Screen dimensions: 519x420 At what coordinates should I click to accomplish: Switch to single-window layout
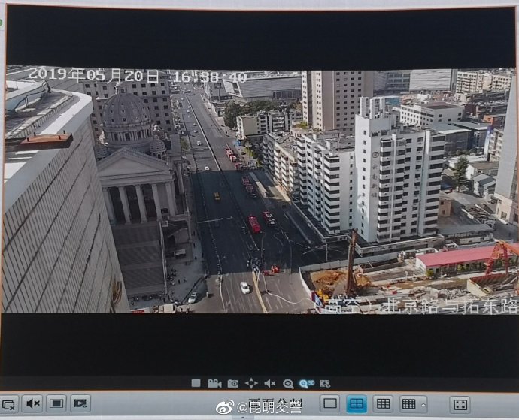pyautogui.click(x=329, y=403)
